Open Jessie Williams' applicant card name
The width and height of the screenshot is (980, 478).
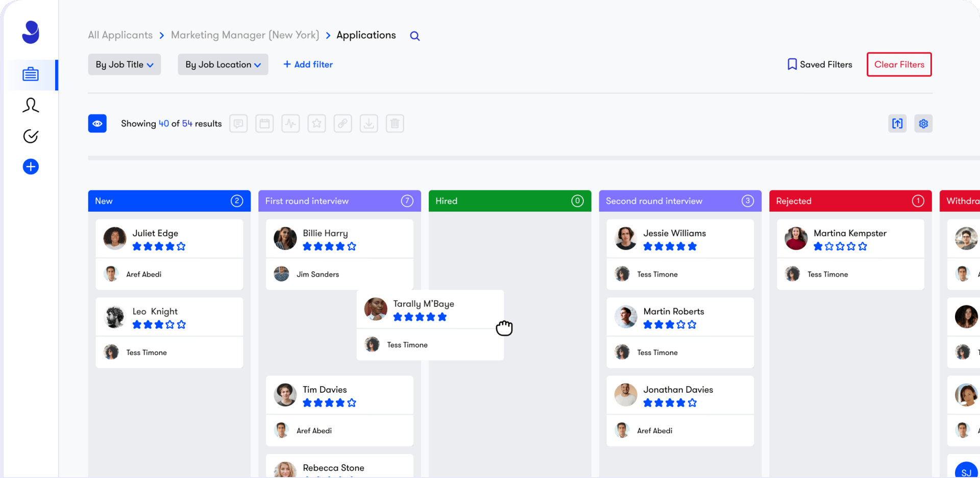click(x=675, y=233)
